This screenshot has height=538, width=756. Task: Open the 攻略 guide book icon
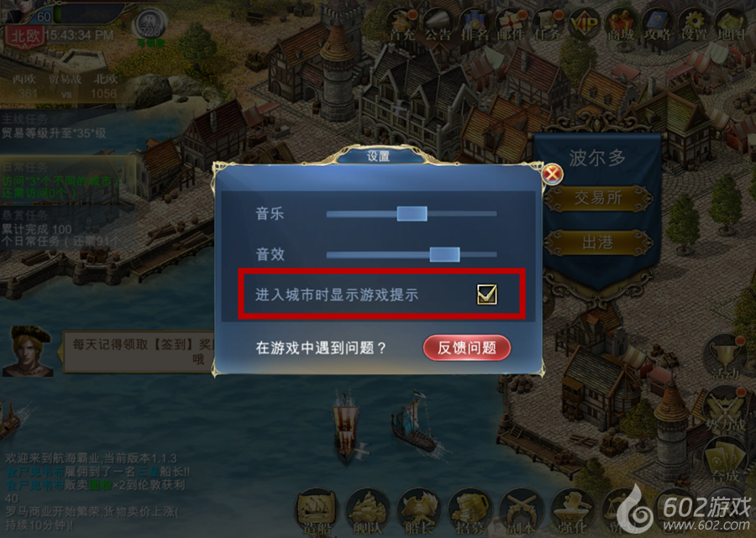pos(657,24)
